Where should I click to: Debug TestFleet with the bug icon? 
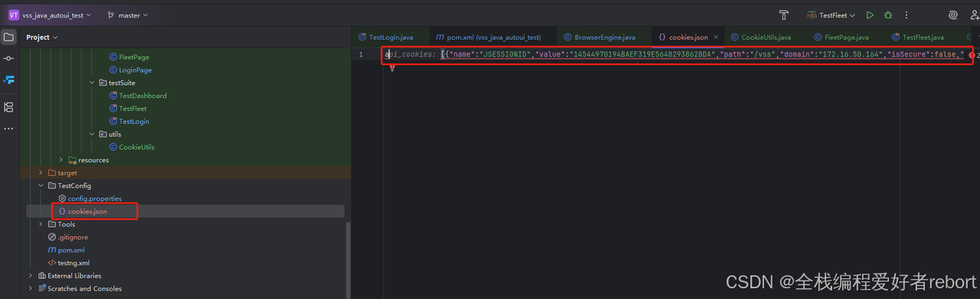(x=888, y=15)
